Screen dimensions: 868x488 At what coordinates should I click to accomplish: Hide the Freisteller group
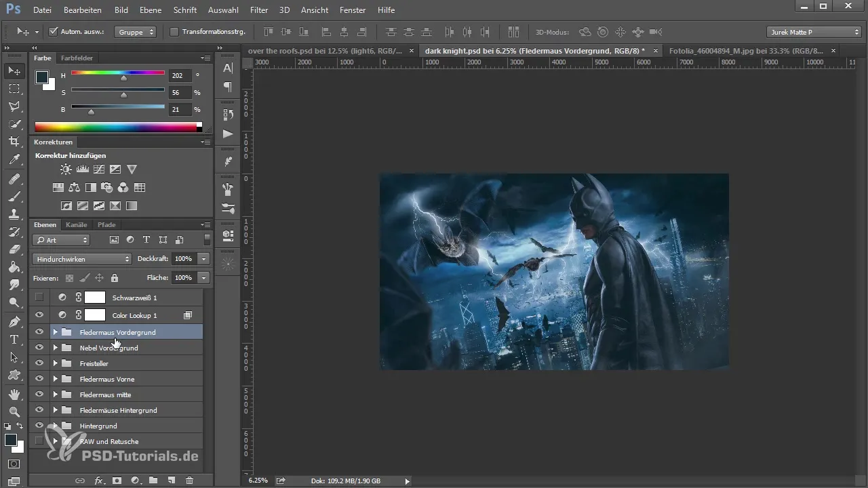click(x=39, y=363)
